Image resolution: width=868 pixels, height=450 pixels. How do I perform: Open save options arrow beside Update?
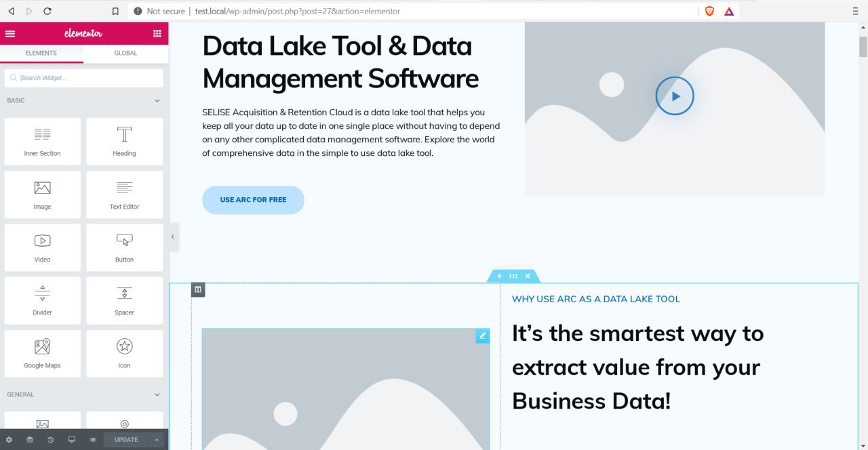(x=157, y=440)
